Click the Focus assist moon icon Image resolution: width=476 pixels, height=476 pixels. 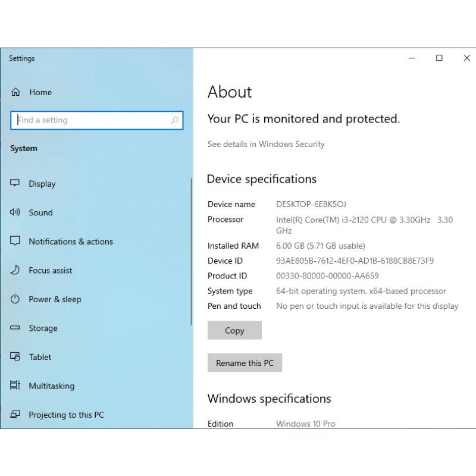15,270
